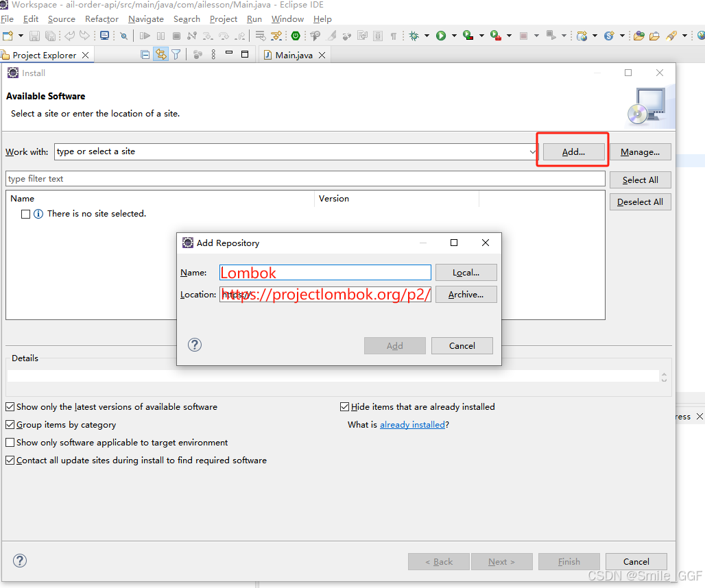Toggle Hide items that are already installed
Image resolution: width=705 pixels, height=588 pixels.
pos(344,407)
